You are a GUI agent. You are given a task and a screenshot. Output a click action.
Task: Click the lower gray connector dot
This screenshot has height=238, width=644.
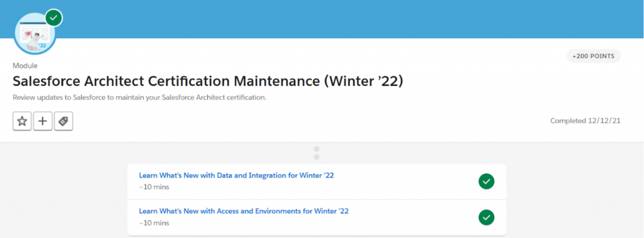tap(316, 157)
